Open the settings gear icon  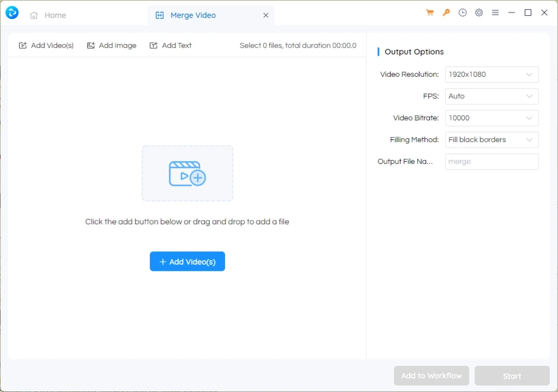tap(479, 13)
